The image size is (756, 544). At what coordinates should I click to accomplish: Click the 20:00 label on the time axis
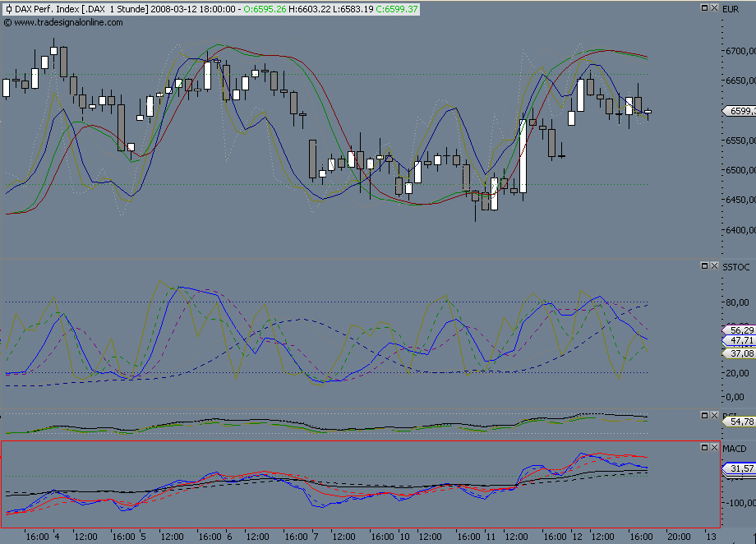coord(678,537)
